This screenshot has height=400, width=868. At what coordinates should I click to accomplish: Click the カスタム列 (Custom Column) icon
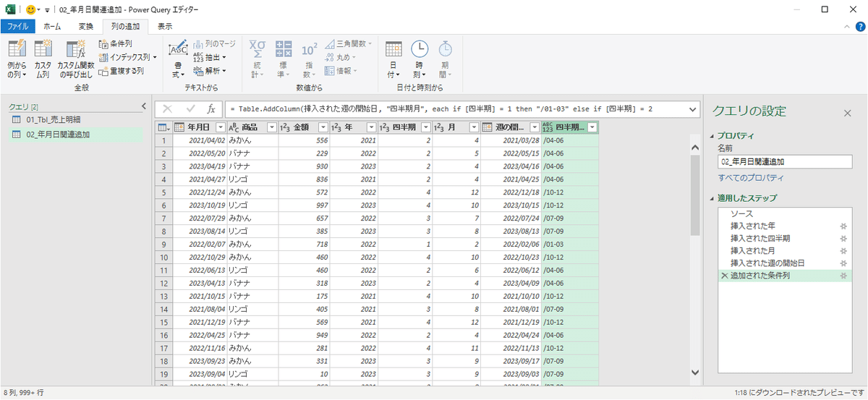coord(42,49)
